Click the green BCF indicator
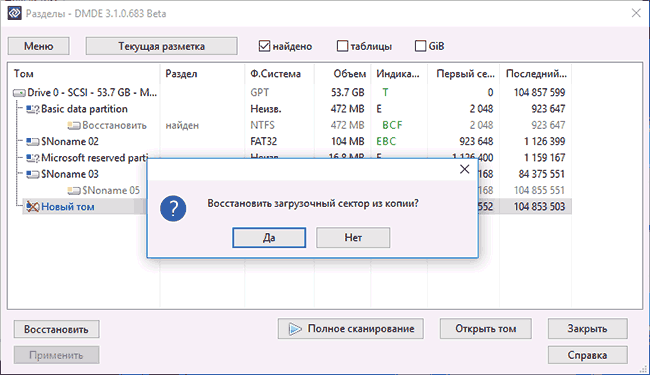Viewport: 650px width, 375px height. 392,126
